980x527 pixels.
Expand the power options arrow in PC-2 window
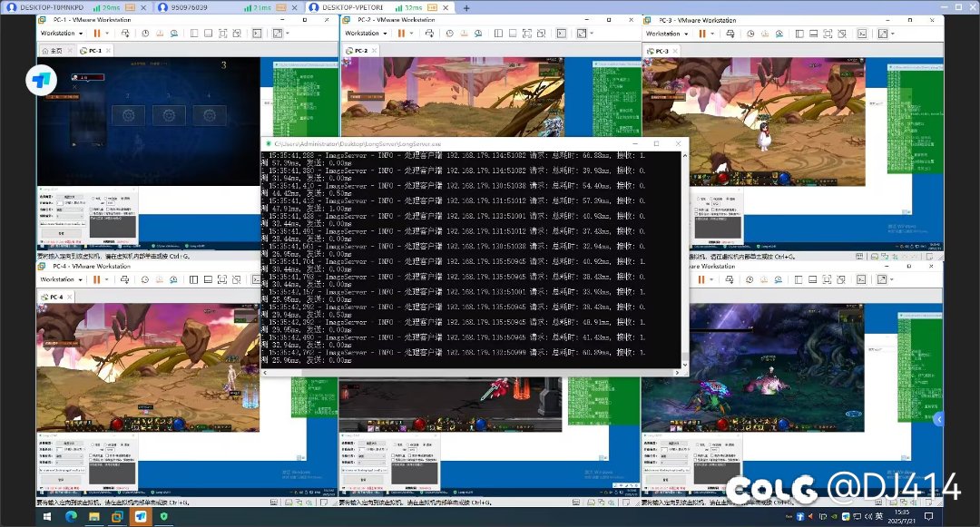click(411, 33)
